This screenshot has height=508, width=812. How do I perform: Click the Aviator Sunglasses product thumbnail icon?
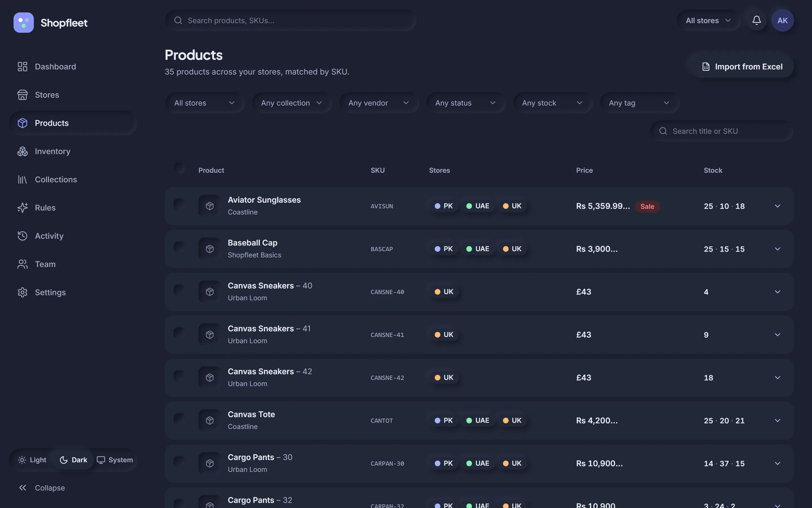[210, 206]
